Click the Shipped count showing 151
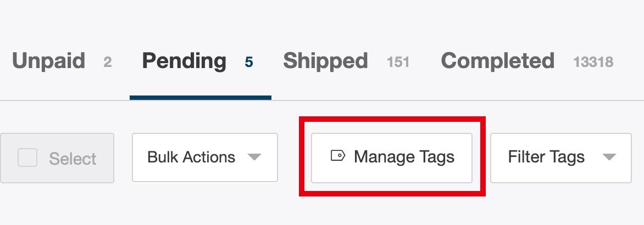Image resolution: width=644 pixels, height=225 pixels. pos(398,63)
